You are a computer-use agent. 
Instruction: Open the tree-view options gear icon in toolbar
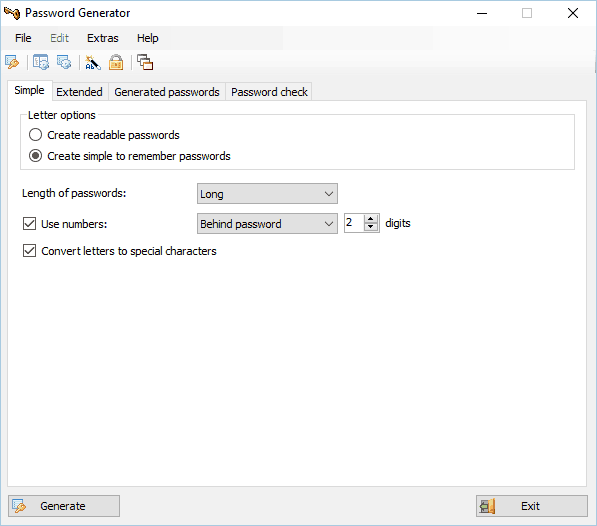pos(41,62)
